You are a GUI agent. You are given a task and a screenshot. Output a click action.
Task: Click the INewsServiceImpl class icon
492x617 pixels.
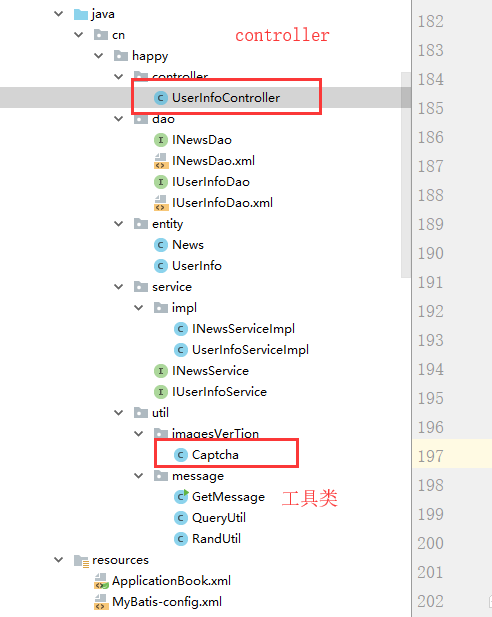coord(180,329)
